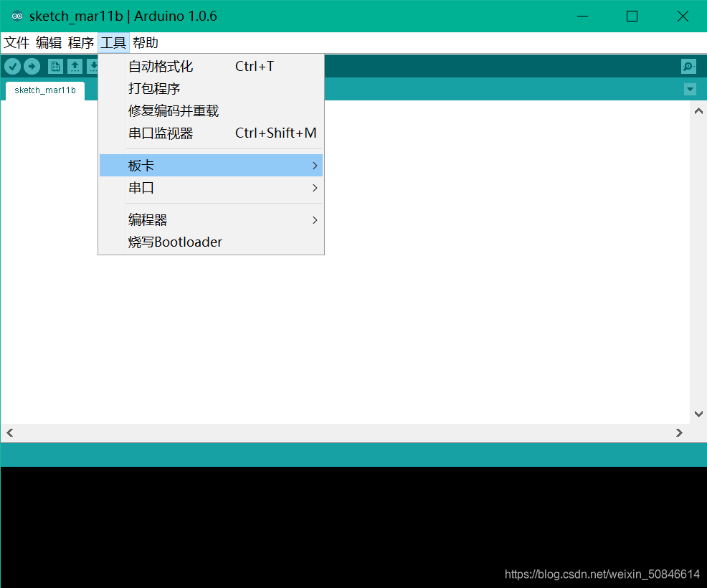This screenshot has width=707, height=588.
Task: Click vertical scrollbar up arrow
Action: 698,111
